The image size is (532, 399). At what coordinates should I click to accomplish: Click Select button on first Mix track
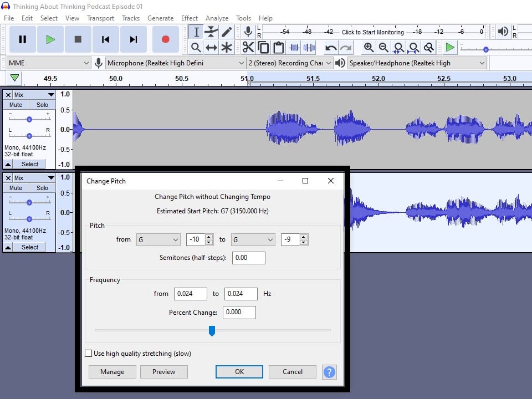30,164
